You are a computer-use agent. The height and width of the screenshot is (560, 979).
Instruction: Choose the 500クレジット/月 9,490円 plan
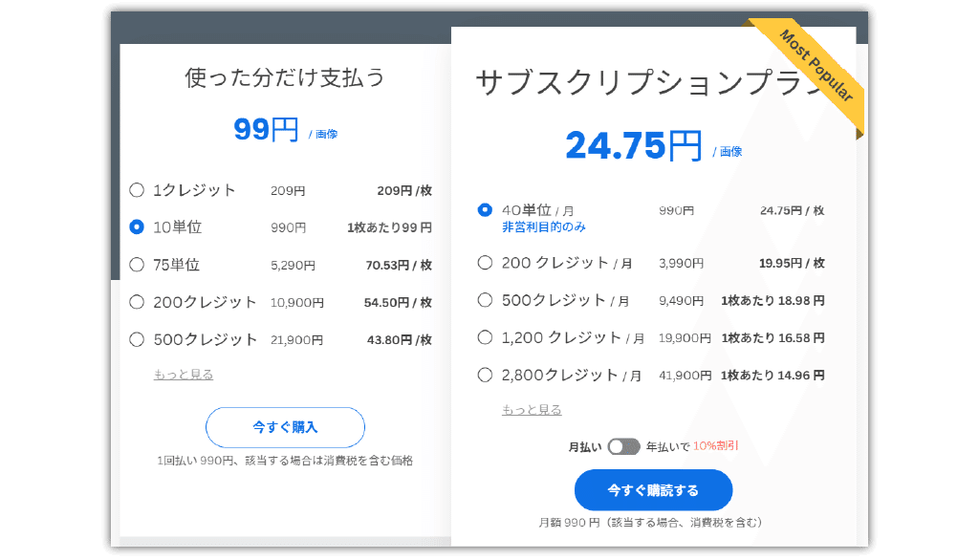[x=485, y=300]
